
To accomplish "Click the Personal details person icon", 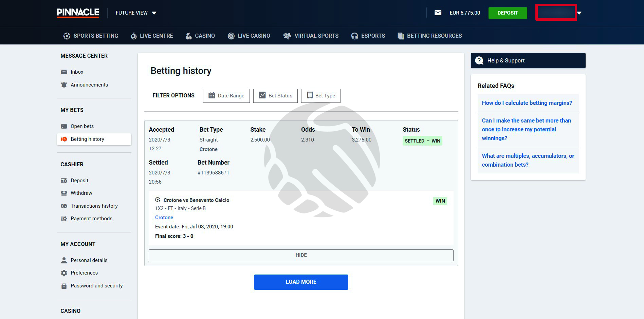I will (64, 260).
